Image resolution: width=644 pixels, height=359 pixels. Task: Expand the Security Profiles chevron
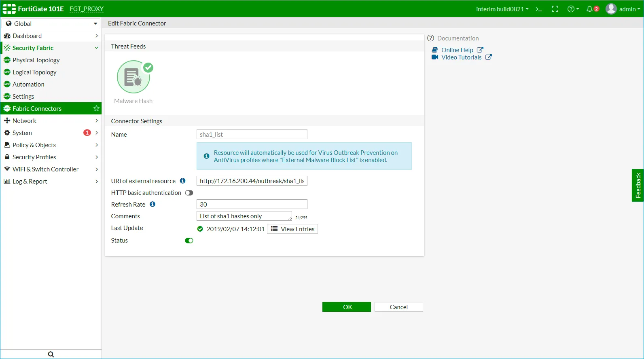pyautogui.click(x=97, y=157)
